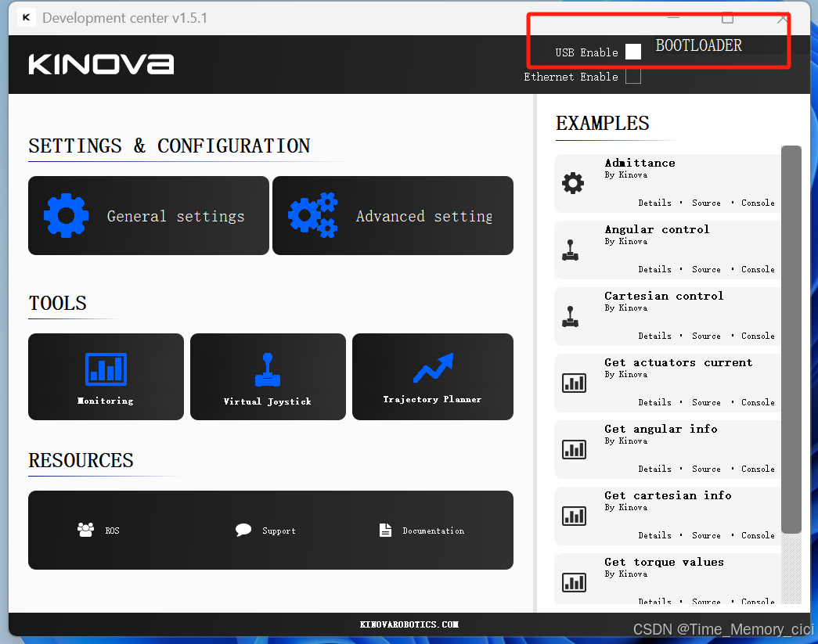Viewport: 818px width, 644px height.
Task: Open the Trajectory Planner tool
Action: [x=432, y=376]
